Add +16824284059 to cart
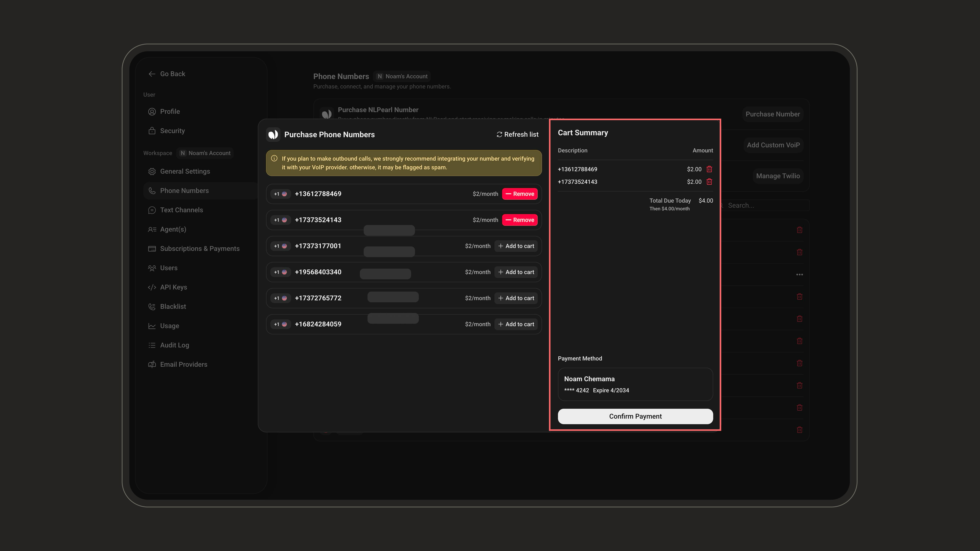Screen dimensions: 980x551 tap(516, 324)
